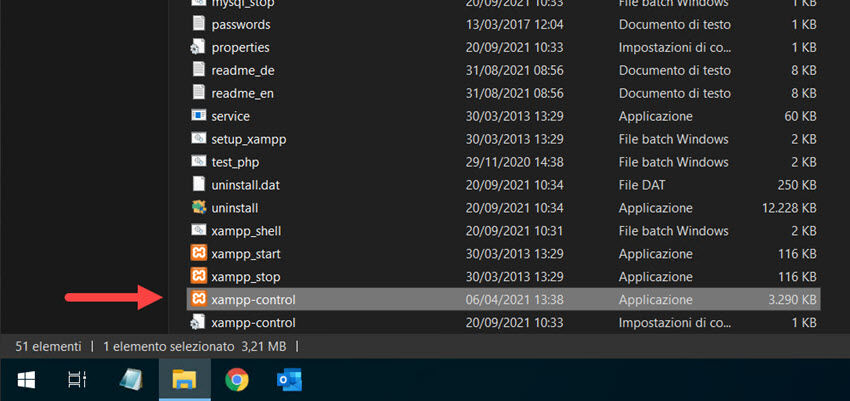Open Outlook from the taskbar
The height and width of the screenshot is (401, 850).
coord(289,379)
